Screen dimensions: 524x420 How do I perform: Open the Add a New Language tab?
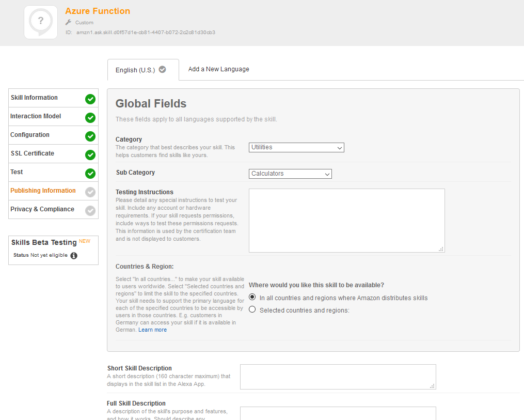[x=218, y=69]
